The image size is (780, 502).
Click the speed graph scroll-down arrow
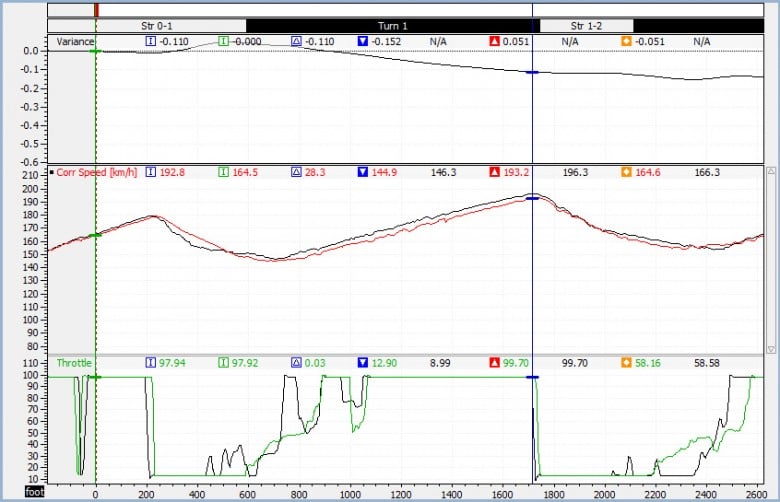coord(771,350)
